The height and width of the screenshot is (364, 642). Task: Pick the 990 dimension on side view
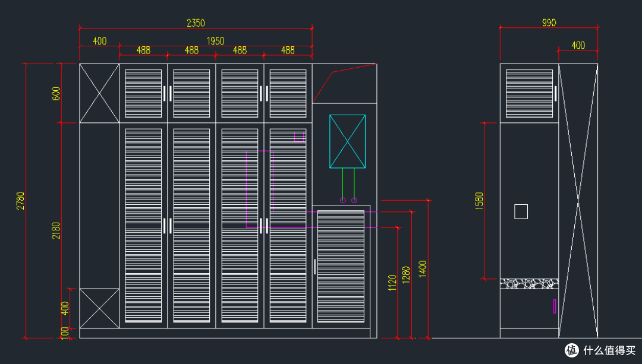tap(549, 23)
